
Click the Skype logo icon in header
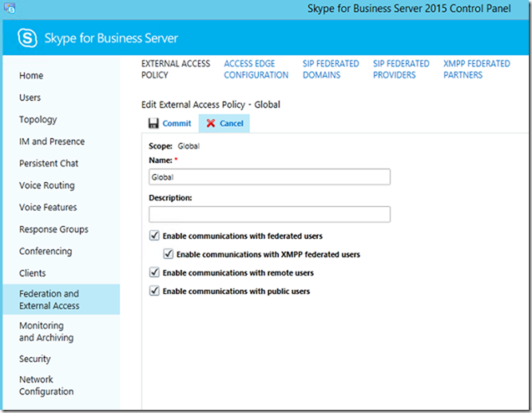point(27,38)
